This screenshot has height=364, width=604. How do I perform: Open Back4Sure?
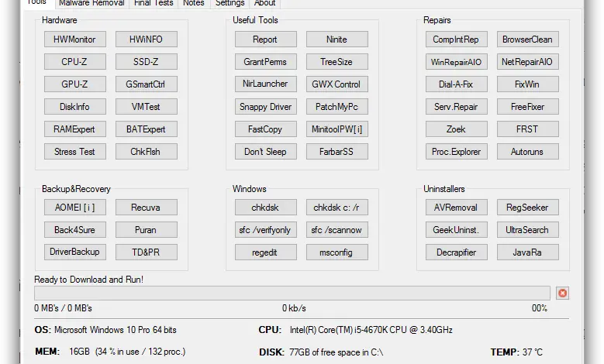click(x=74, y=230)
